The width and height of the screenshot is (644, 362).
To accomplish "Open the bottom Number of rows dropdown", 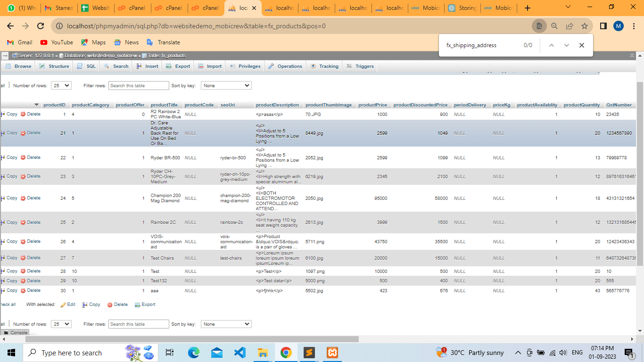I will pos(61,324).
